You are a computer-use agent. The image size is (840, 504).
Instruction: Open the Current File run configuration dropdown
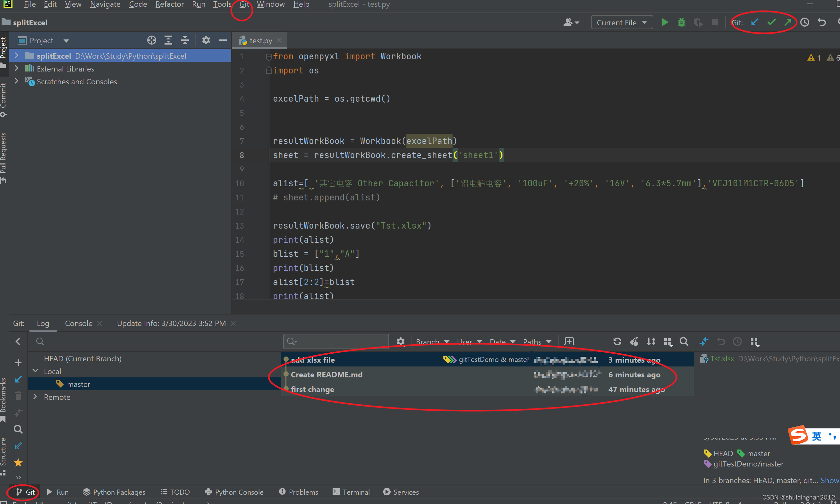(x=622, y=22)
